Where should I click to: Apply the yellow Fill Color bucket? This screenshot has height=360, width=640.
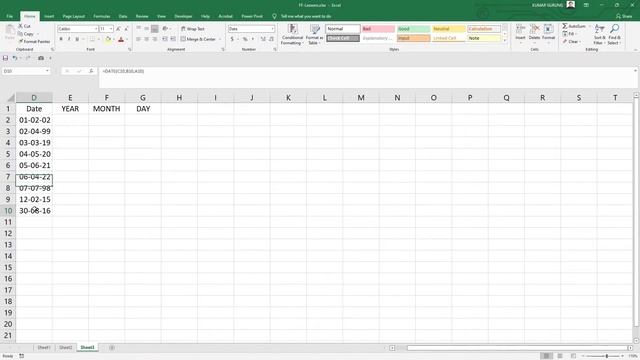coord(108,39)
